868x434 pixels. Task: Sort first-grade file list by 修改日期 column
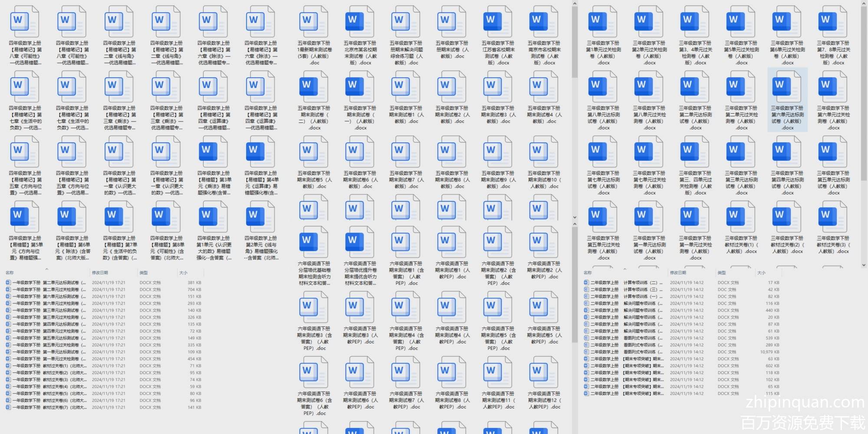pyautogui.click(x=100, y=273)
